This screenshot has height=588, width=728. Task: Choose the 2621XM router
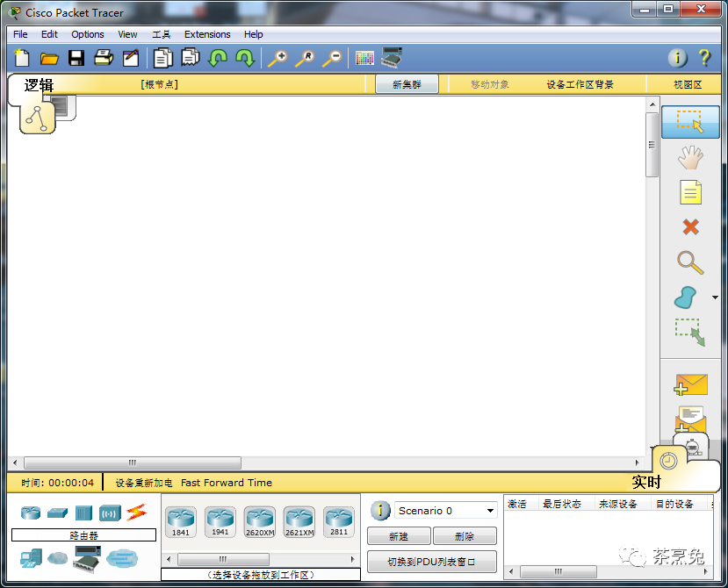click(x=299, y=521)
